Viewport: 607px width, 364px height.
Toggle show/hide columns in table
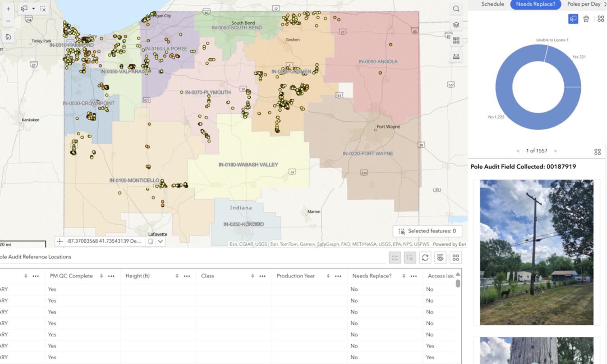click(440, 258)
